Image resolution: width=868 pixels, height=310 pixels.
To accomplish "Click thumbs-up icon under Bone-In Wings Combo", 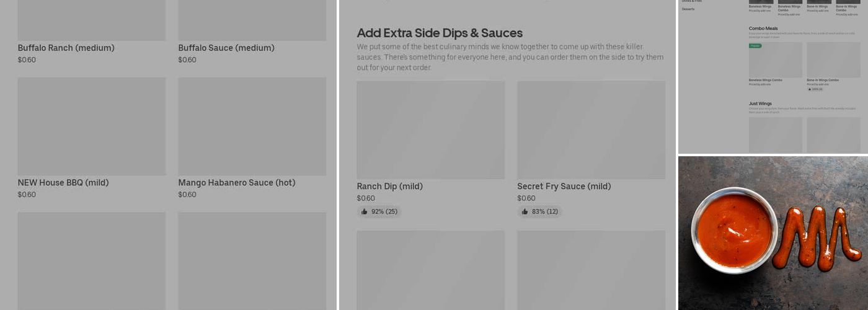I will pos(809,89).
